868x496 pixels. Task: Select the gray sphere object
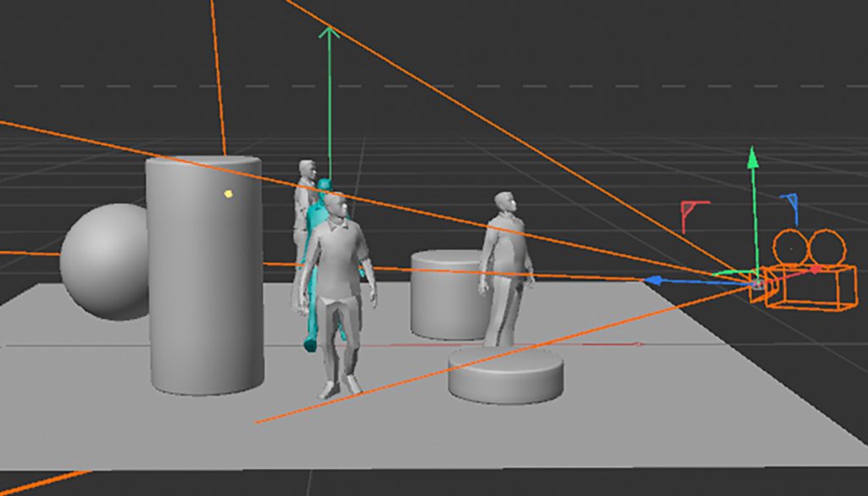click(104, 261)
